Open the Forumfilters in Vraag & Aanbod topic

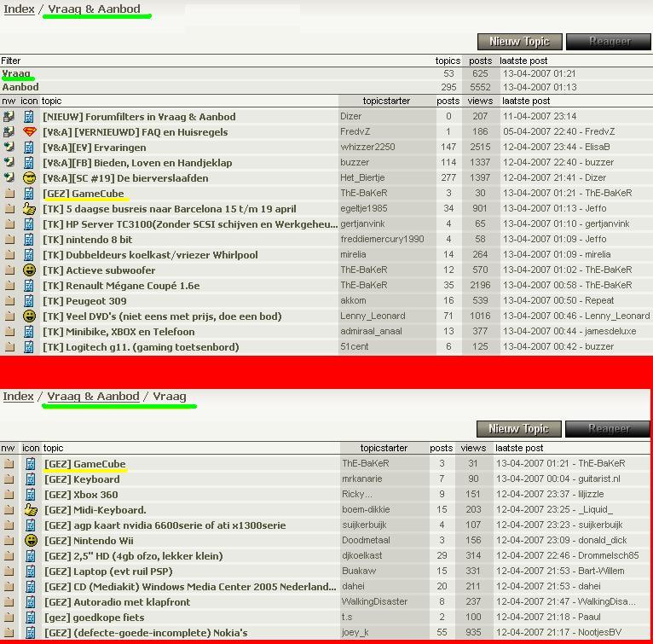tap(139, 117)
